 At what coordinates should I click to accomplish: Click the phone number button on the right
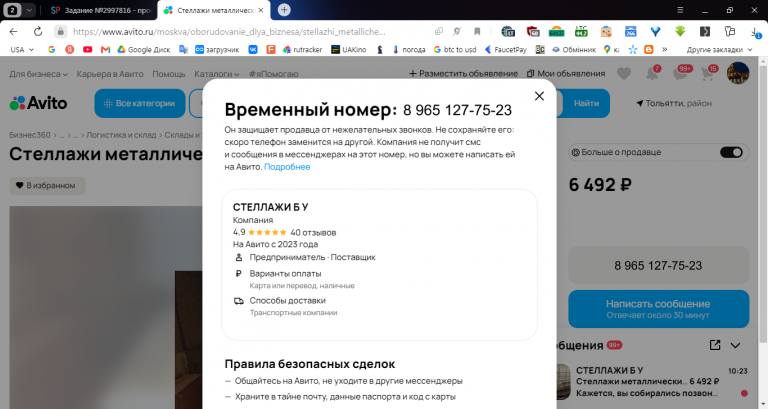pos(658,265)
